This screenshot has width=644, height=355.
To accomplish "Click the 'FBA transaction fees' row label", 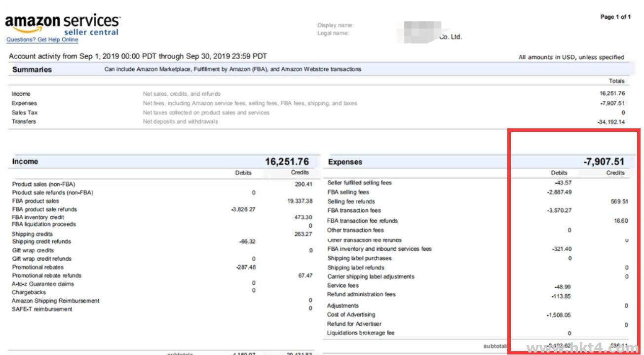I will (354, 210).
